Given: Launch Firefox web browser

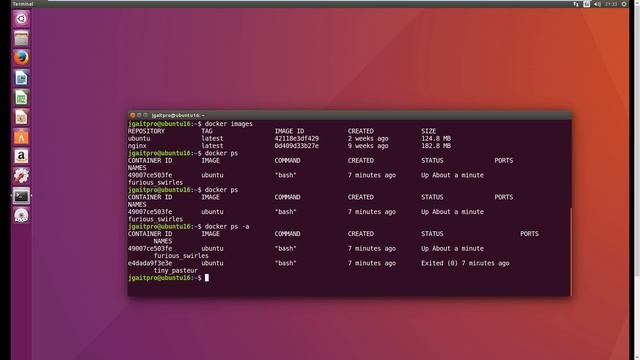Looking at the screenshot, I should click(x=21, y=58).
